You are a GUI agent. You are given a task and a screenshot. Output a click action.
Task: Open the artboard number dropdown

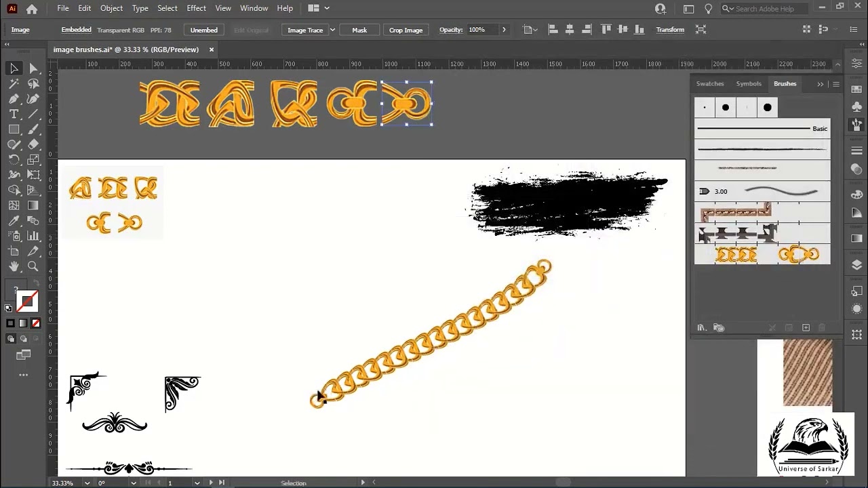coord(197,483)
